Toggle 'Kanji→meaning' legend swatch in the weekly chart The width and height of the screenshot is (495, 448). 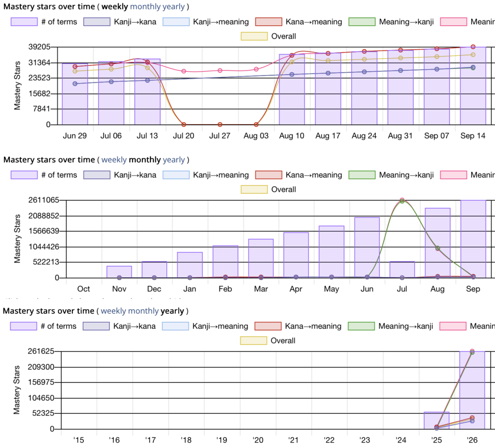[176, 22]
